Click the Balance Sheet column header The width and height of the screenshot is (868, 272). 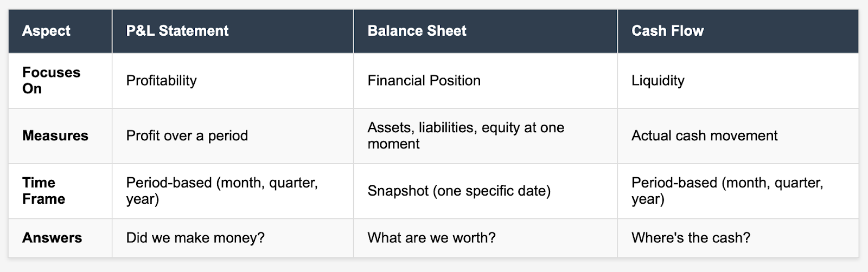[486, 31]
